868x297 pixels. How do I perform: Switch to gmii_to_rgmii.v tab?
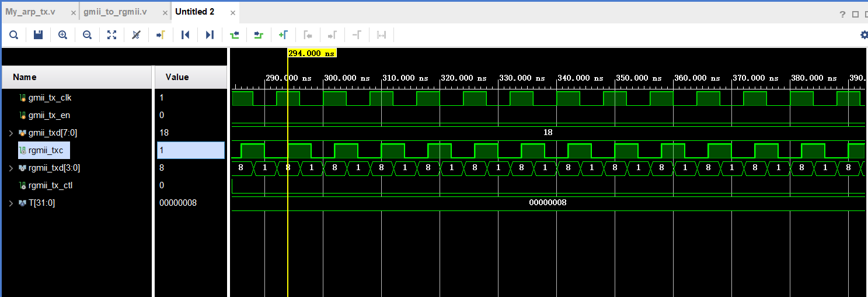click(x=115, y=12)
